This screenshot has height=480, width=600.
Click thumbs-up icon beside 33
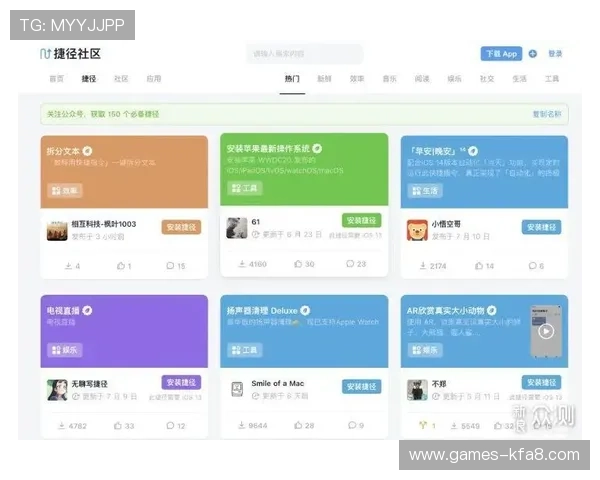tap(118, 426)
